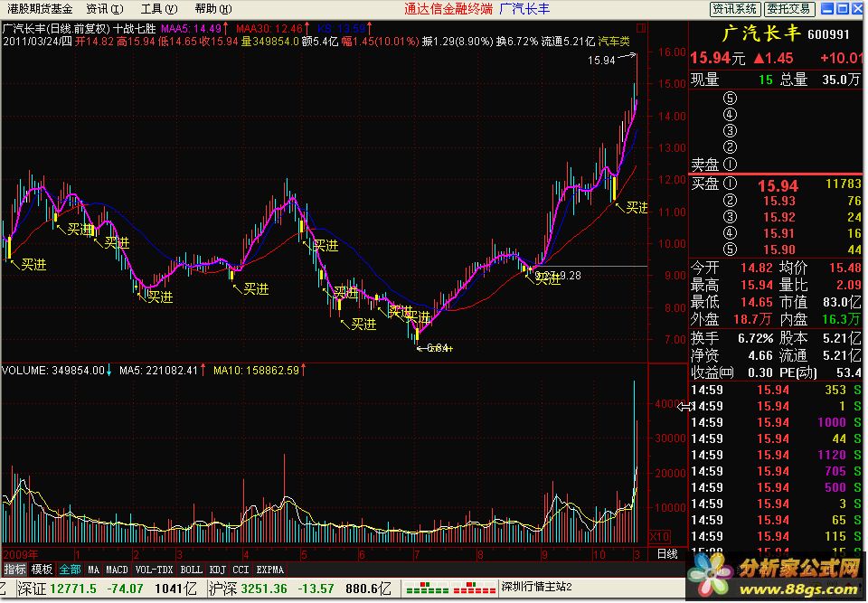Screen dimensions: 868x603
Task: Click the MA10: 158862.59 volume readout
Action: click(256, 371)
